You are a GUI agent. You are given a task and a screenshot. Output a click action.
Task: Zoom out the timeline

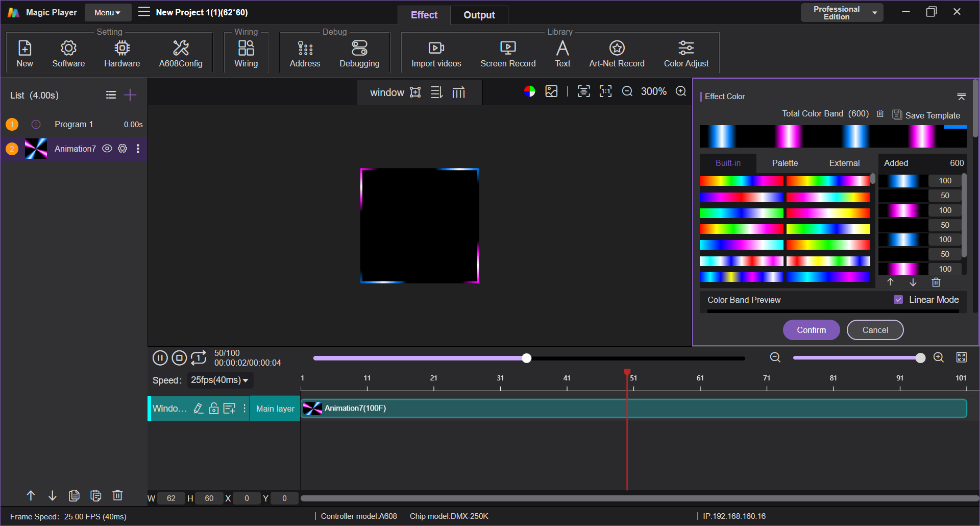(x=775, y=357)
